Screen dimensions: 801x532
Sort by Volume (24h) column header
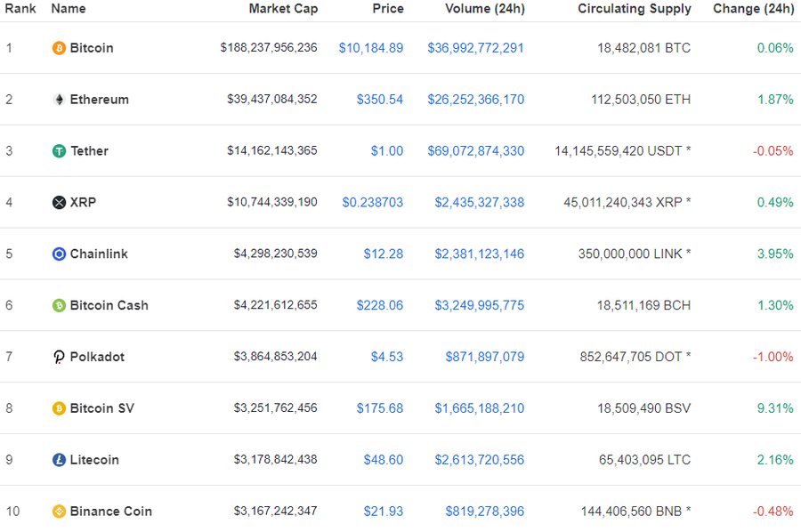[485, 9]
